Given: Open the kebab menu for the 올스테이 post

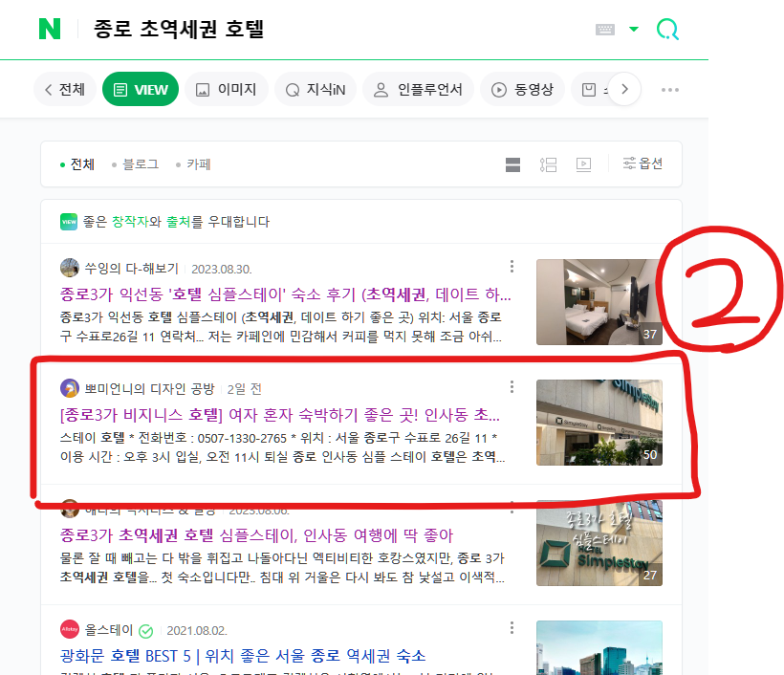Looking at the screenshot, I should click(512, 627).
